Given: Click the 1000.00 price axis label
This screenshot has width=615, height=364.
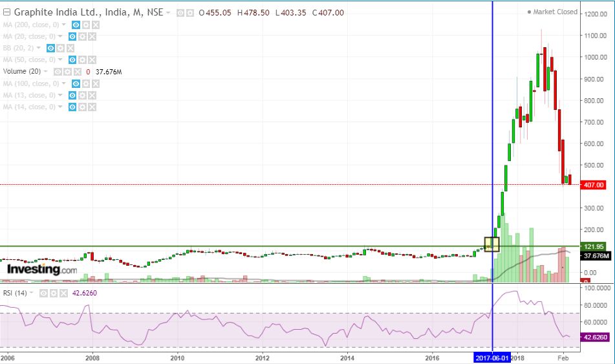Looking at the screenshot, I should coord(596,58).
